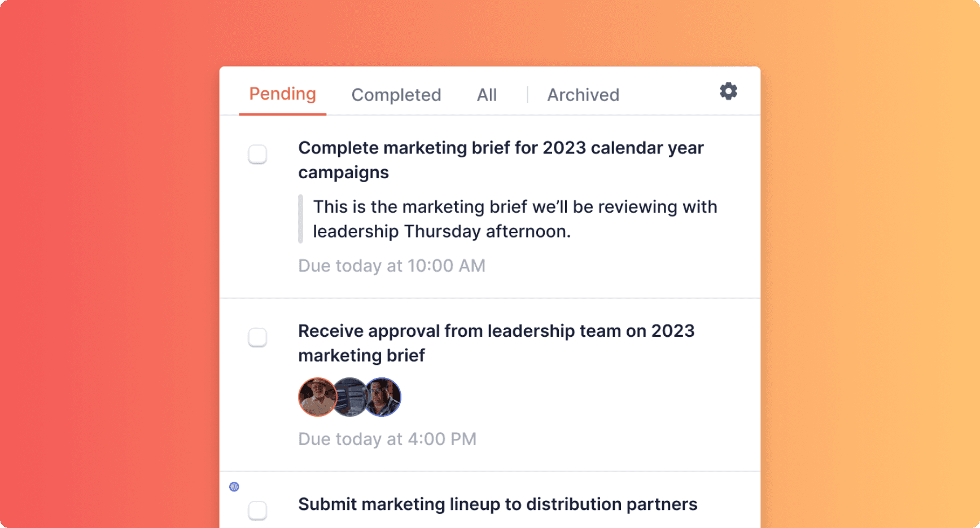Select the middle assignee avatar
Screen dimensions: 980x528
pyautogui.click(x=350, y=397)
